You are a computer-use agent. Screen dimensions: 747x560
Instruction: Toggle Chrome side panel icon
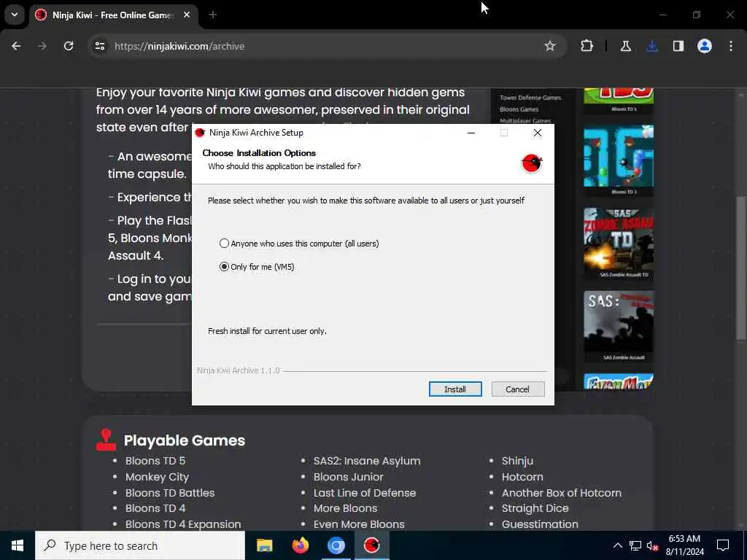point(678,46)
